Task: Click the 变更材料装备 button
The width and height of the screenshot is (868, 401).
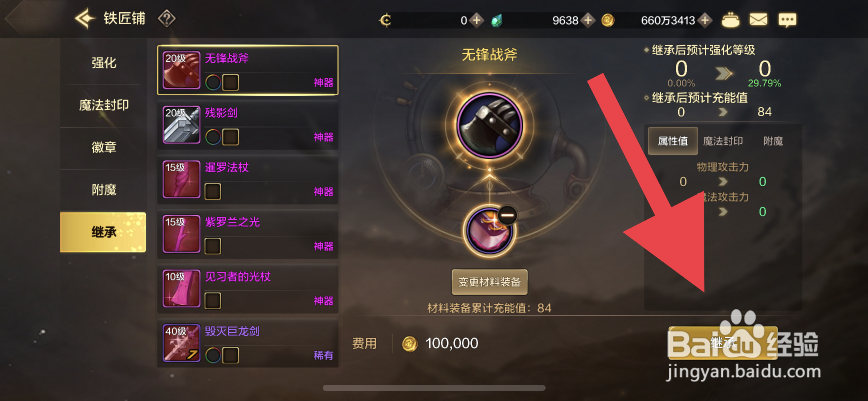Action: click(x=489, y=282)
